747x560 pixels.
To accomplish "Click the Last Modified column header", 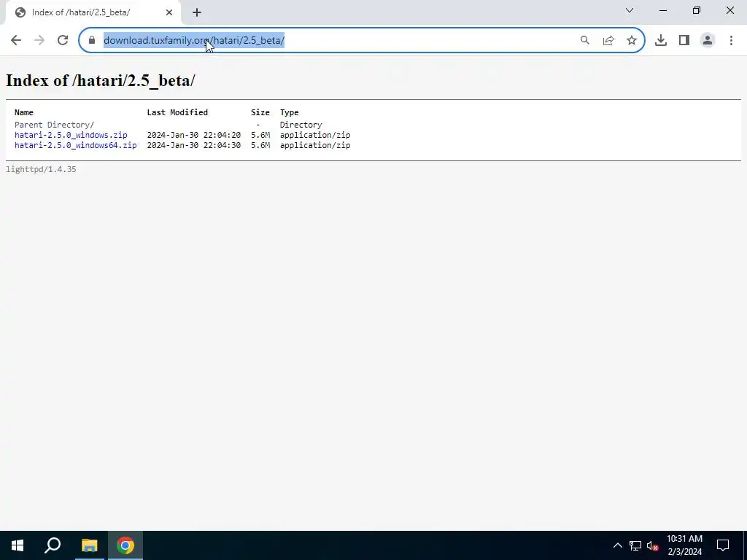I will coord(177,112).
